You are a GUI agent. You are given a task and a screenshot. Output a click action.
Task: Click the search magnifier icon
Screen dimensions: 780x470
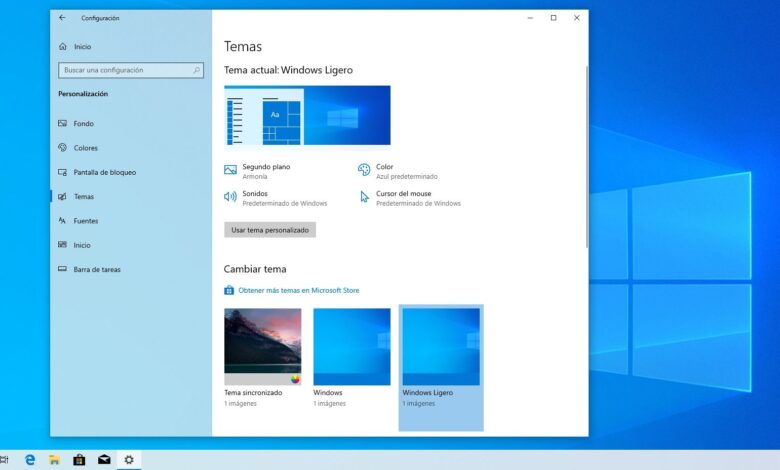(196, 70)
